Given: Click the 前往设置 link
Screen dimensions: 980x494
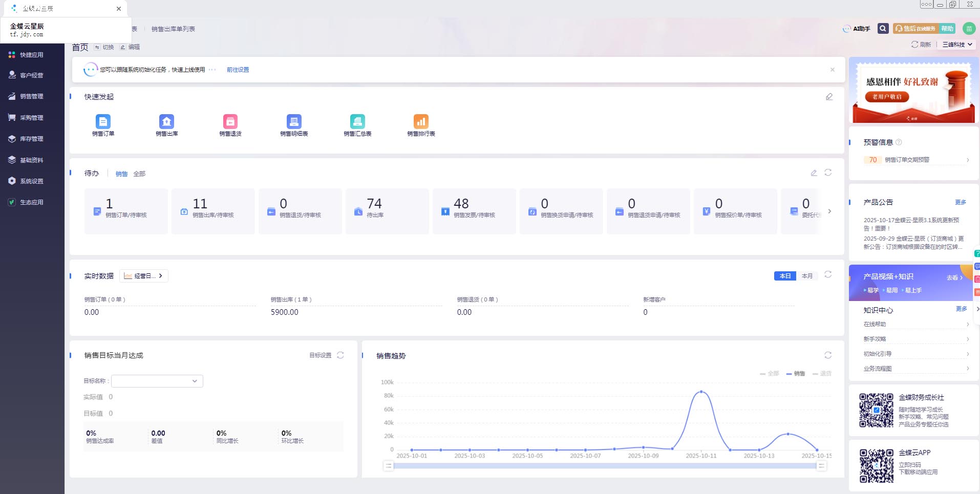Looking at the screenshot, I should 238,70.
